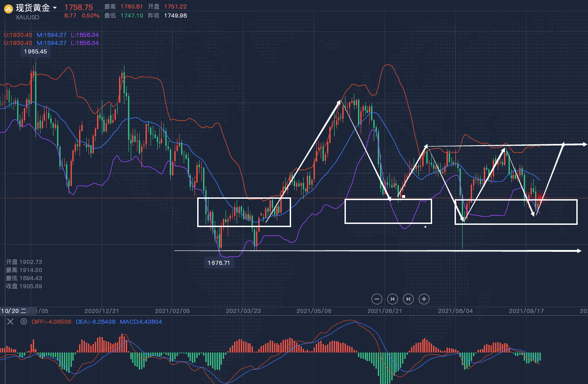Click the MACD:4.43804 value label
The height and width of the screenshot is (384, 588).
click(x=140, y=321)
